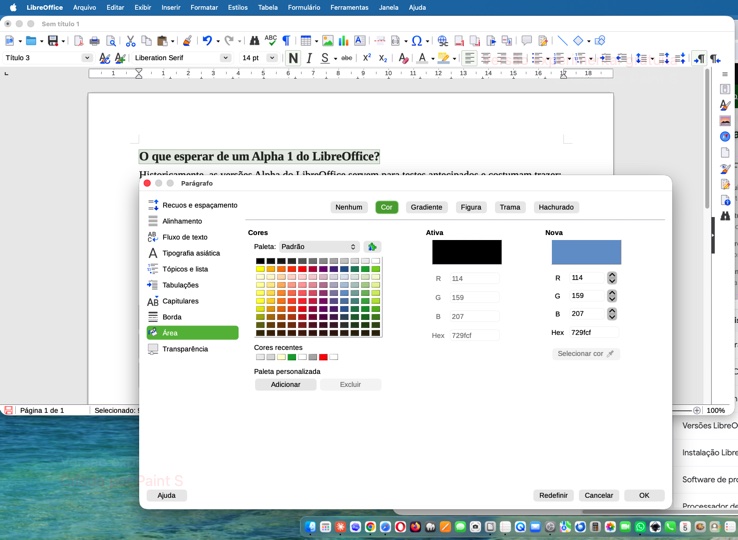
Task: Click the Insert chart icon
Action: 344,41
